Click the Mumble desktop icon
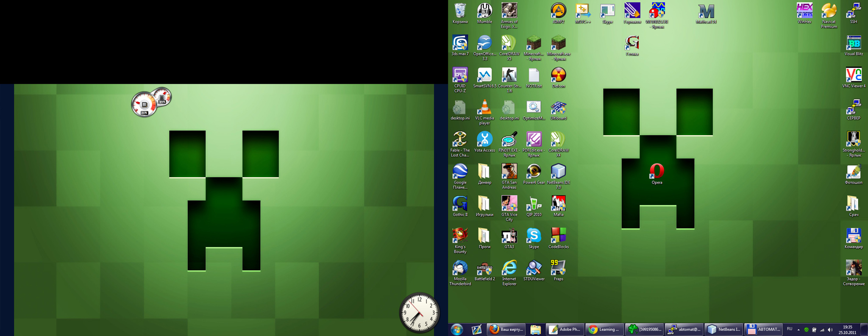Image resolution: width=868 pixels, height=336 pixels. tap(484, 11)
